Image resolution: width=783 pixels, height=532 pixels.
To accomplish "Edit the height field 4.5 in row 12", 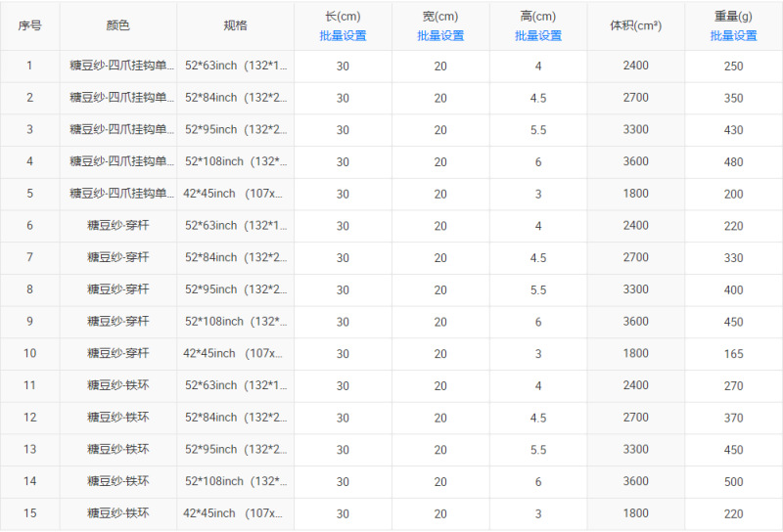I will click(538, 418).
